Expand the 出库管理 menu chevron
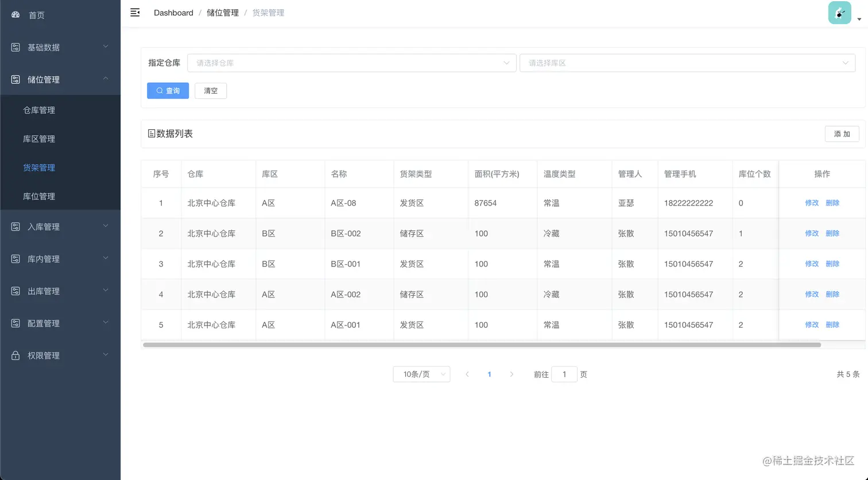 [x=106, y=291]
